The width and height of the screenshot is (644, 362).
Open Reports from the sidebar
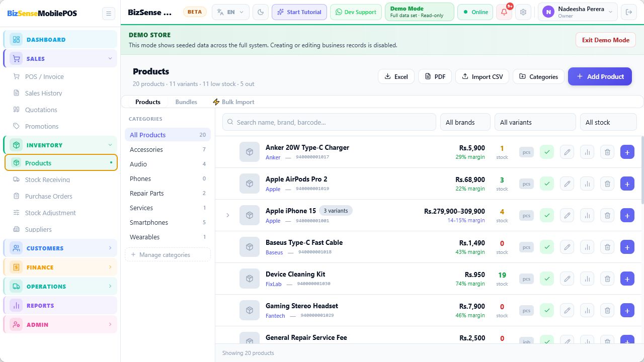(x=60, y=306)
